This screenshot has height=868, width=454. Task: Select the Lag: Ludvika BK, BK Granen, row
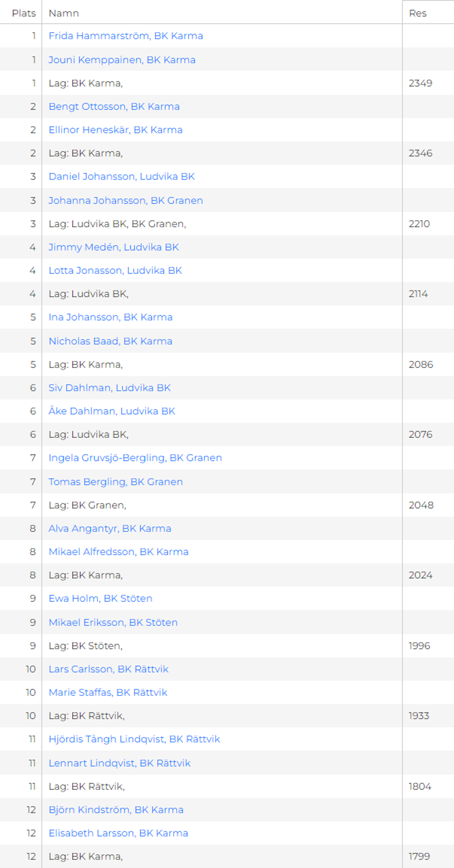click(227, 223)
